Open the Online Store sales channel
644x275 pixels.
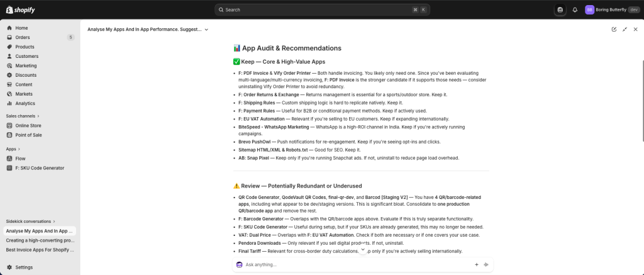(x=28, y=125)
